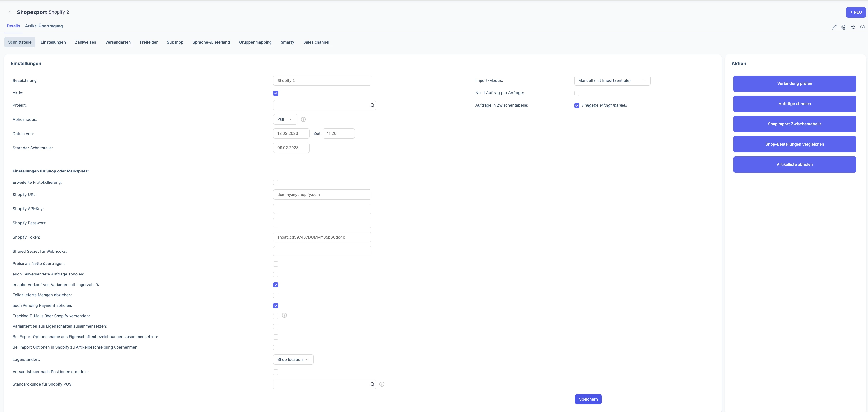Screen dimensions: 868x412
Task: Click the Zeit time field
Action: [338, 134]
